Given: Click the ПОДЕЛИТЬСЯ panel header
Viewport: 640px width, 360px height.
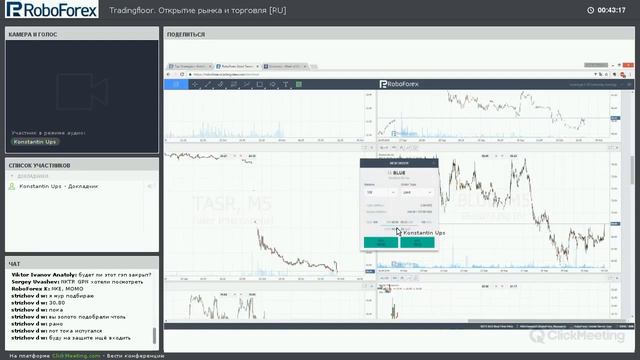Looking at the screenshot, I should pyautogui.click(x=399, y=34).
